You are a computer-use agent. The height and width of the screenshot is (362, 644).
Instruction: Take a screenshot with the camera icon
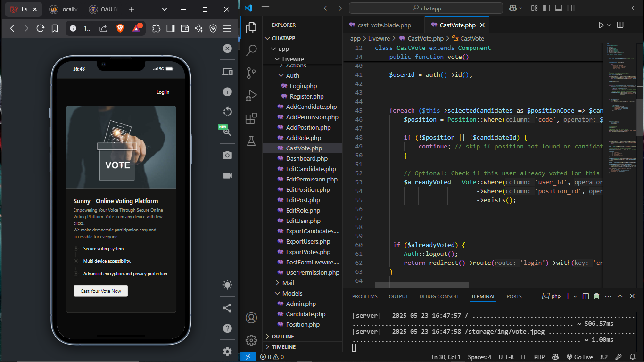227,155
